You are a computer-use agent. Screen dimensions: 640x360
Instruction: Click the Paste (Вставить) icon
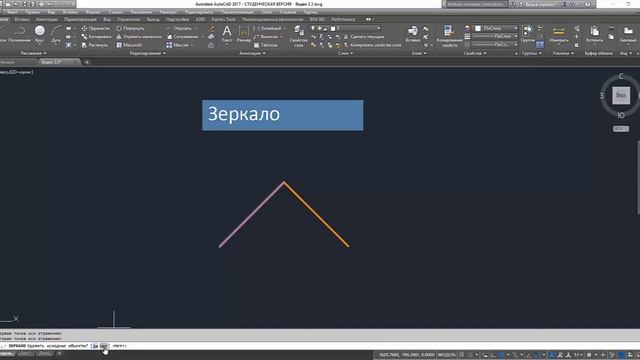pyautogui.click(x=594, y=34)
